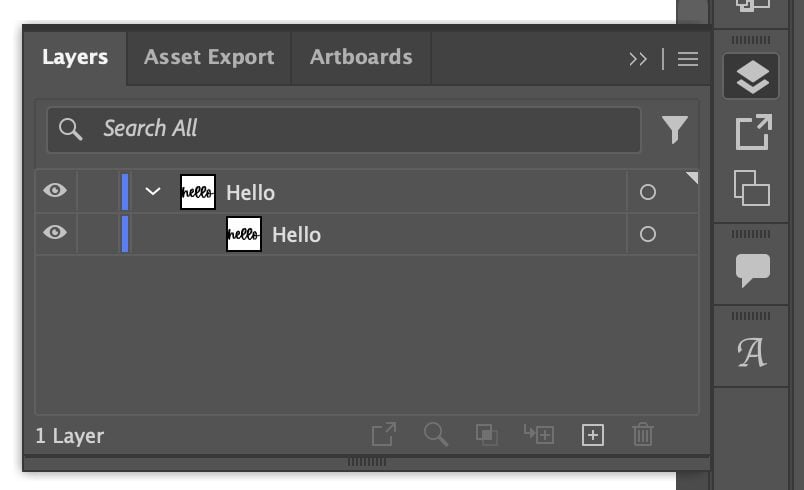Collapse panel with double arrow icon

pos(638,59)
